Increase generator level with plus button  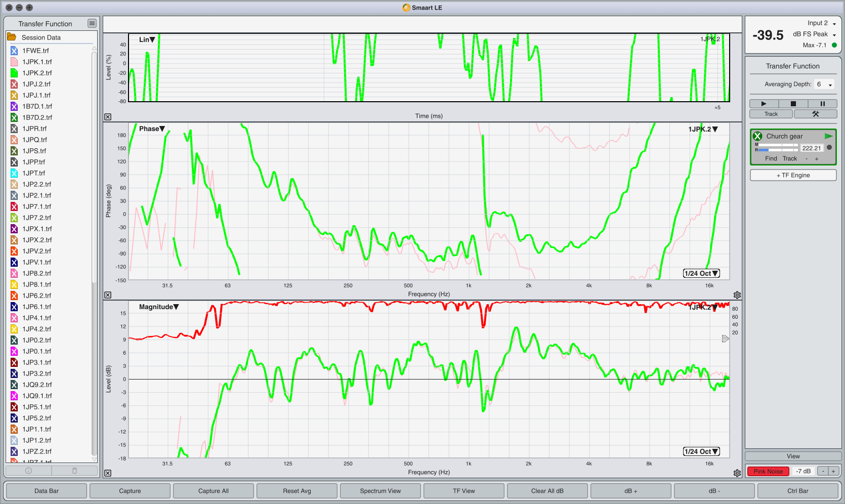pos(833,471)
